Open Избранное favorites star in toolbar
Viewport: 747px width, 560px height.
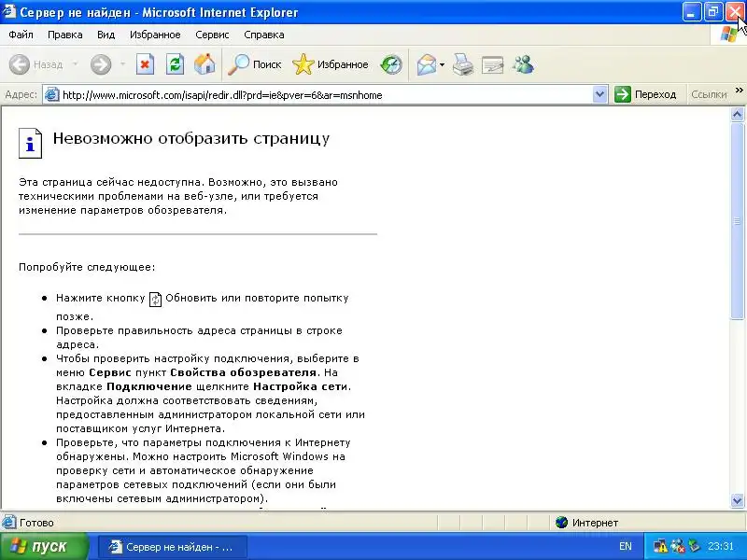(x=331, y=64)
